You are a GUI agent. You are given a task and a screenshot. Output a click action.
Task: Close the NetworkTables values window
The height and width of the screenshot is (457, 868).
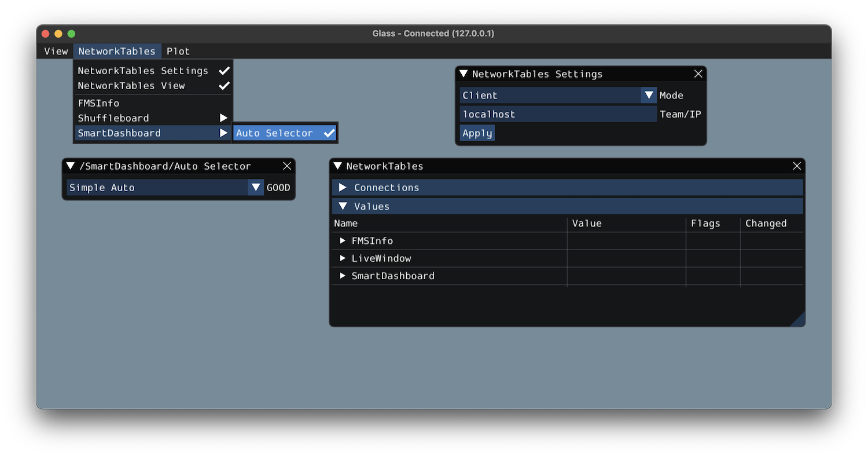(797, 166)
